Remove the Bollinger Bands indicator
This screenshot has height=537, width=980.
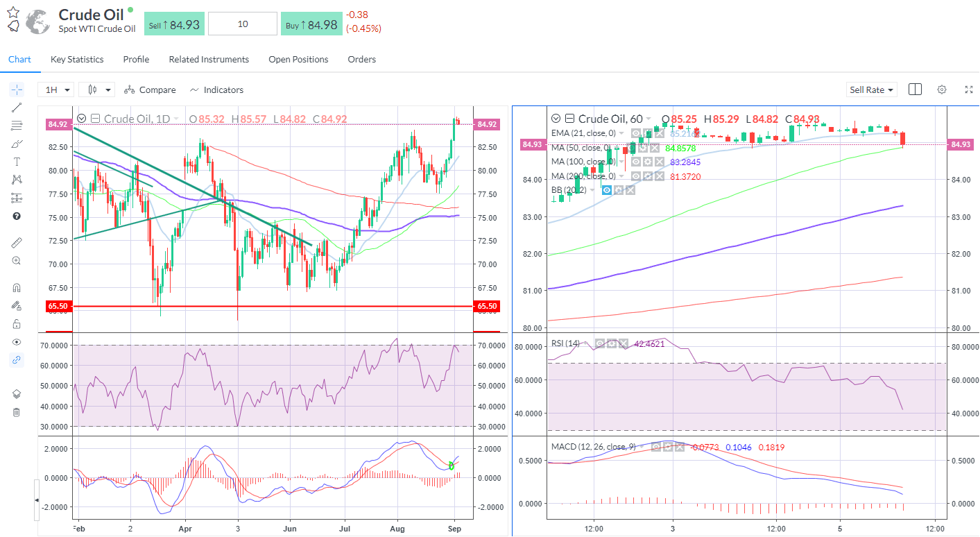coord(630,190)
